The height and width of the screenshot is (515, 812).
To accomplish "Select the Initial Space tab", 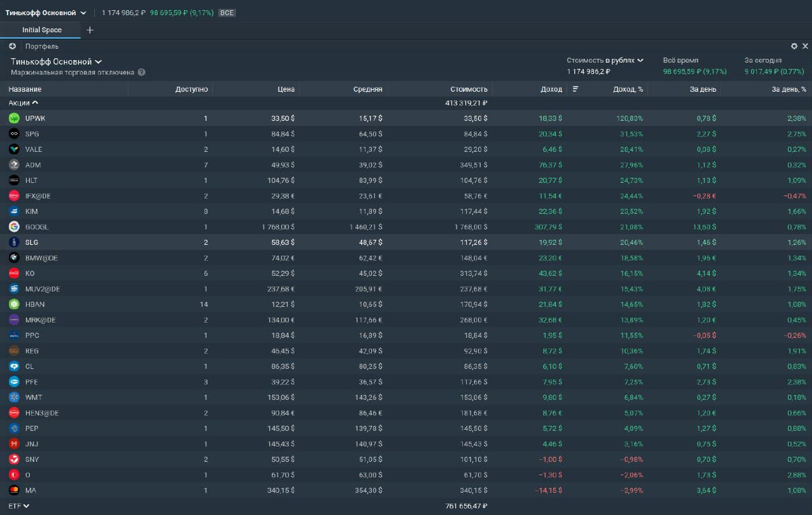I will [x=42, y=30].
